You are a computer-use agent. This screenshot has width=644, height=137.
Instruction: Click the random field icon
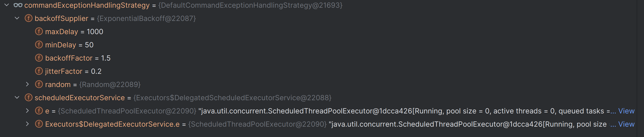click(x=39, y=85)
